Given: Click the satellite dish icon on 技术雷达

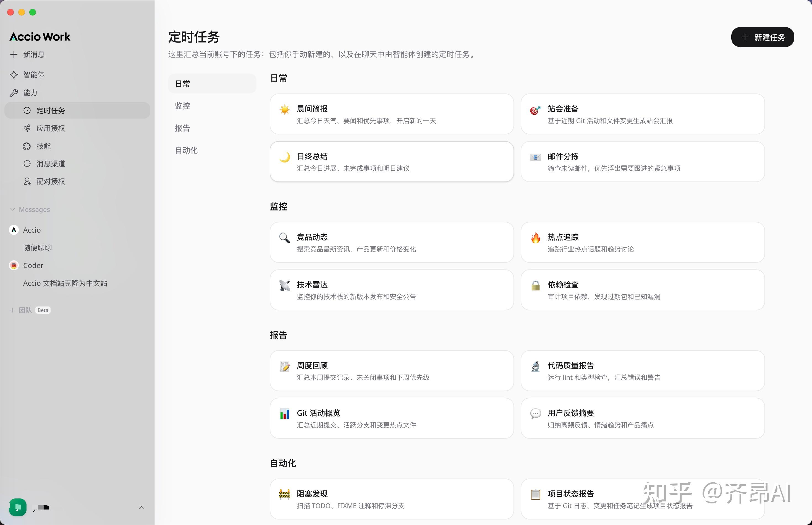Looking at the screenshot, I should tap(284, 285).
